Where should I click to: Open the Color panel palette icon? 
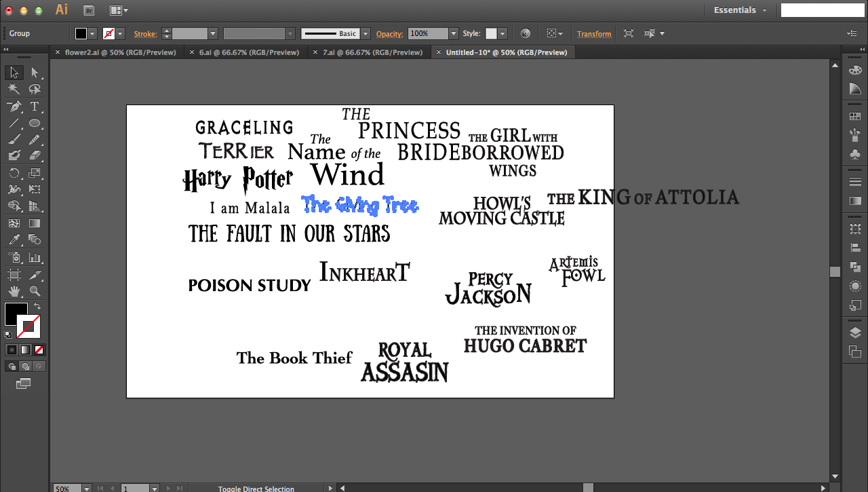point(855,71)
